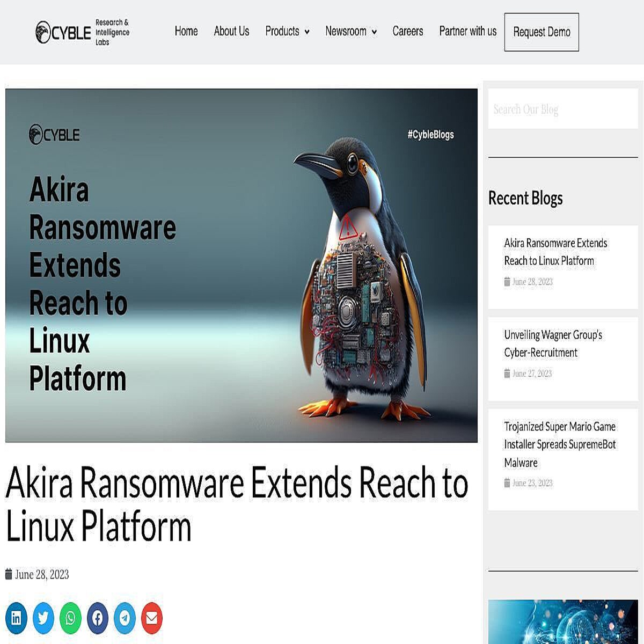Share the article on LinkedIn

(17, 618)
